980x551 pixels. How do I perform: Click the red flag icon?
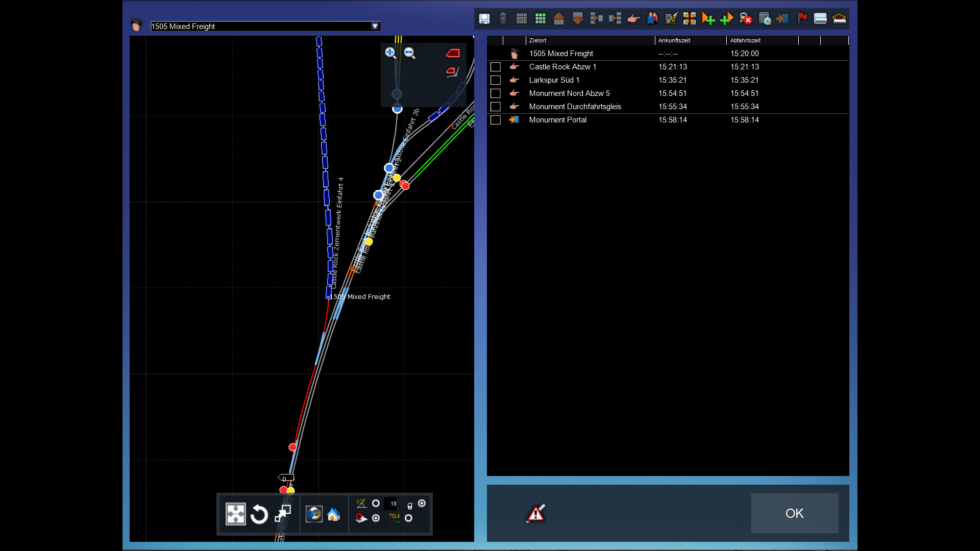click(x=802, y=19)
